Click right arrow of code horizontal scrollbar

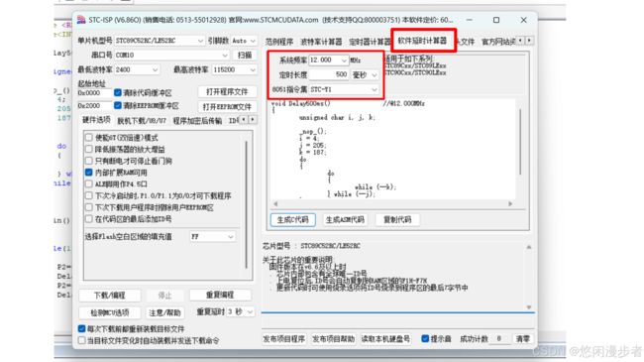tap(510, 203)
